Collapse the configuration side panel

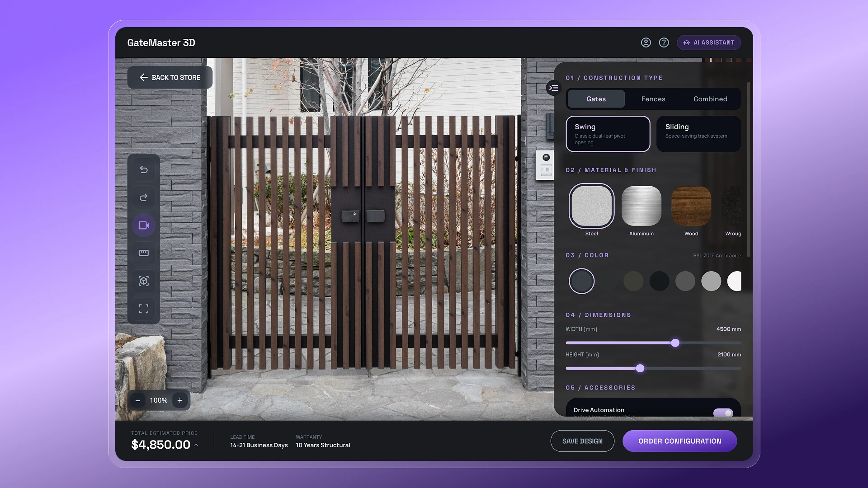pos(554,88)
